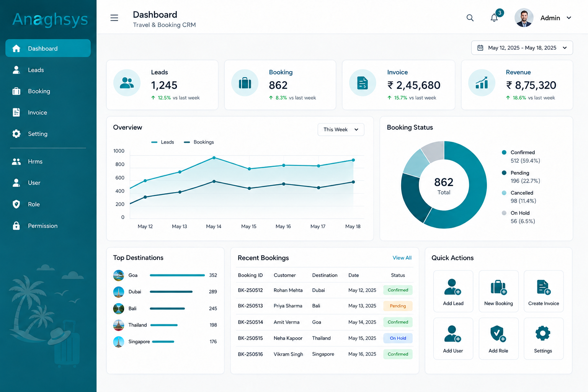588x392 pixels.
Task: Click the Add User quick action
Action: pos(453,339)
